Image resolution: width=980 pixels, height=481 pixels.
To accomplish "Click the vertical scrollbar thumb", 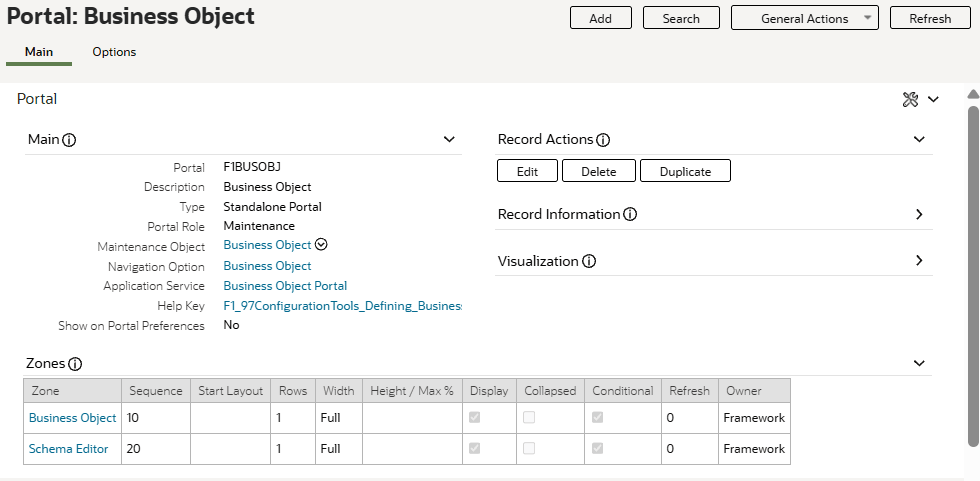I will (x=973, y=276).
